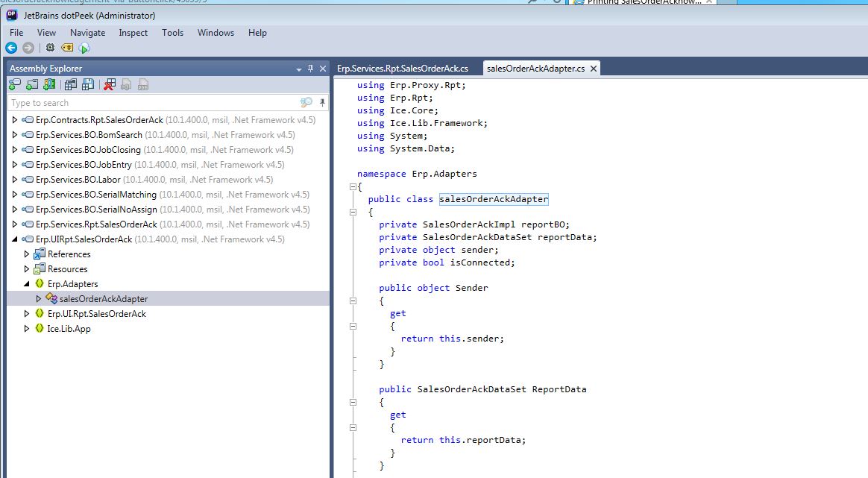Viewport: 868px width, 478px height.
Task: Click the Generate PDB icon
Action: (x=143, y=85)
